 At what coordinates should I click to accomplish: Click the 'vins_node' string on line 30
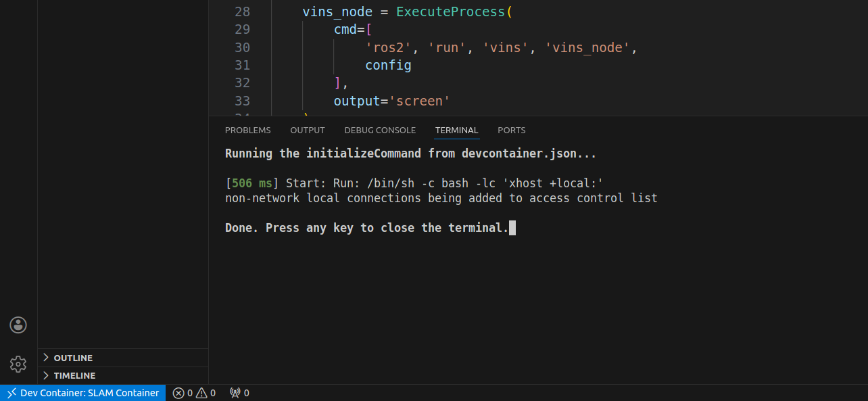point(589,47)
